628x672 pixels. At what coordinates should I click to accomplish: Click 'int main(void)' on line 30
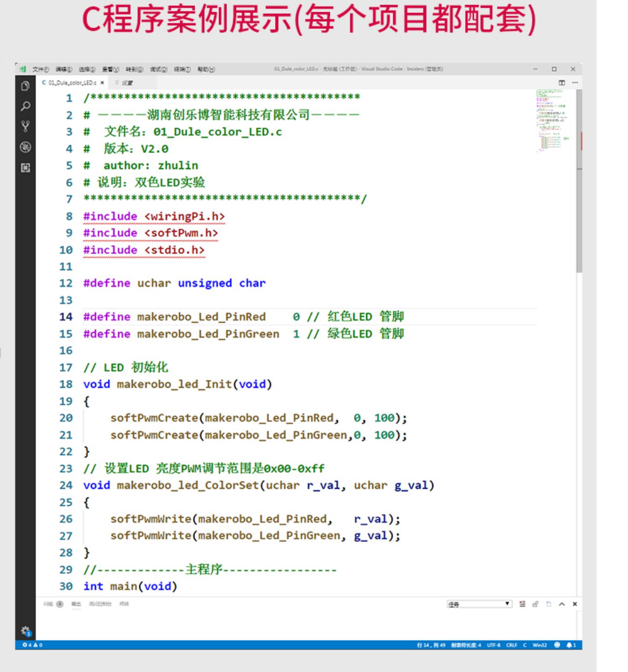tap(130, 586)
